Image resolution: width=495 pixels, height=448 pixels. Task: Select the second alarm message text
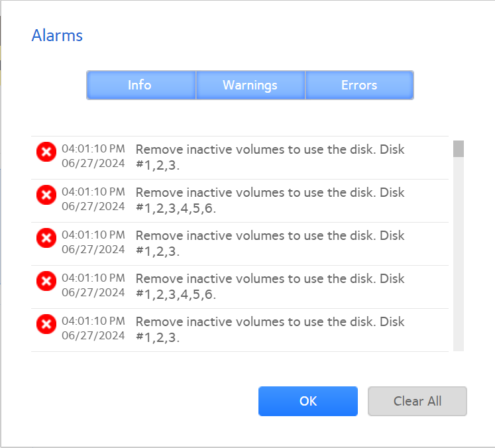270,200
